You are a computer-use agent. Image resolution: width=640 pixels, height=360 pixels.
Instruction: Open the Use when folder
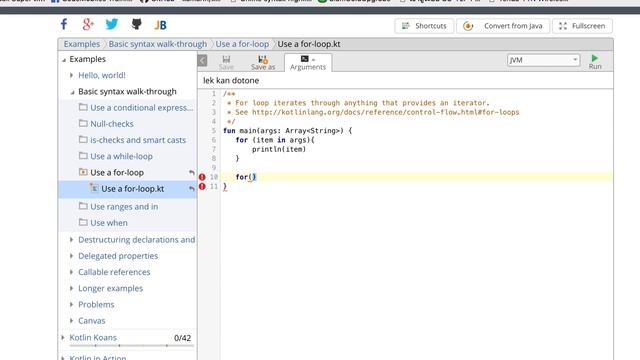(109, 223)
